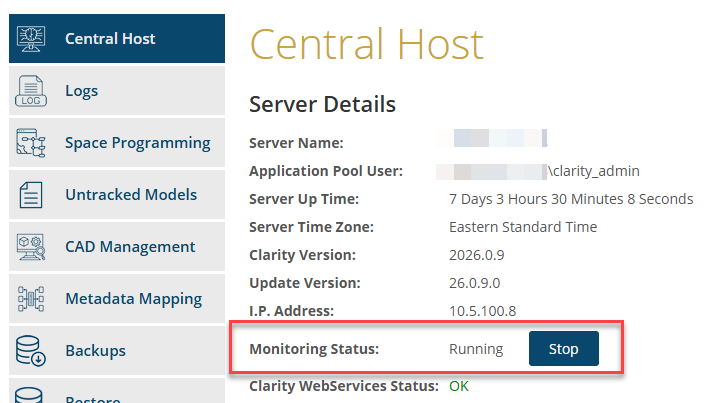Click the green OK WebServices status
Viewport: 713px width, 403px height.
pyautogui.click(x=458, y=385)
